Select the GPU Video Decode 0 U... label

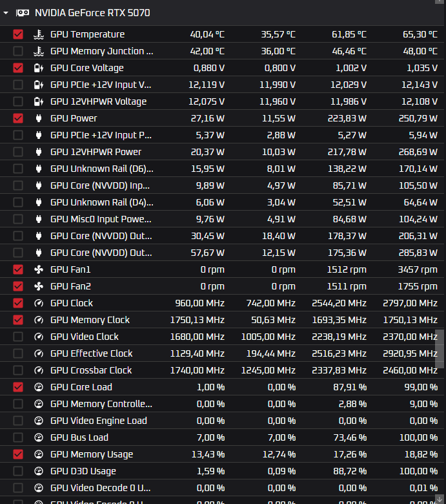101,488
